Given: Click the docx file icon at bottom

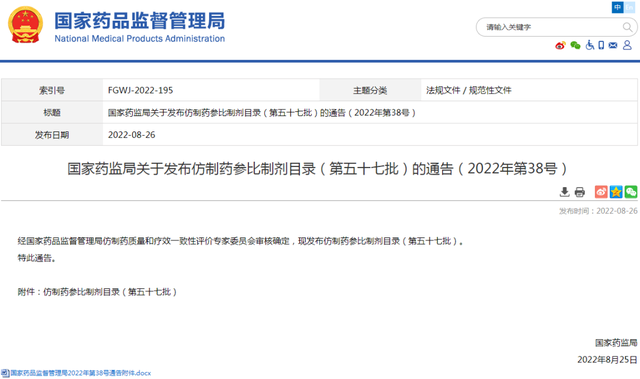Looking at the screenshot, I should tap(5, 373).
